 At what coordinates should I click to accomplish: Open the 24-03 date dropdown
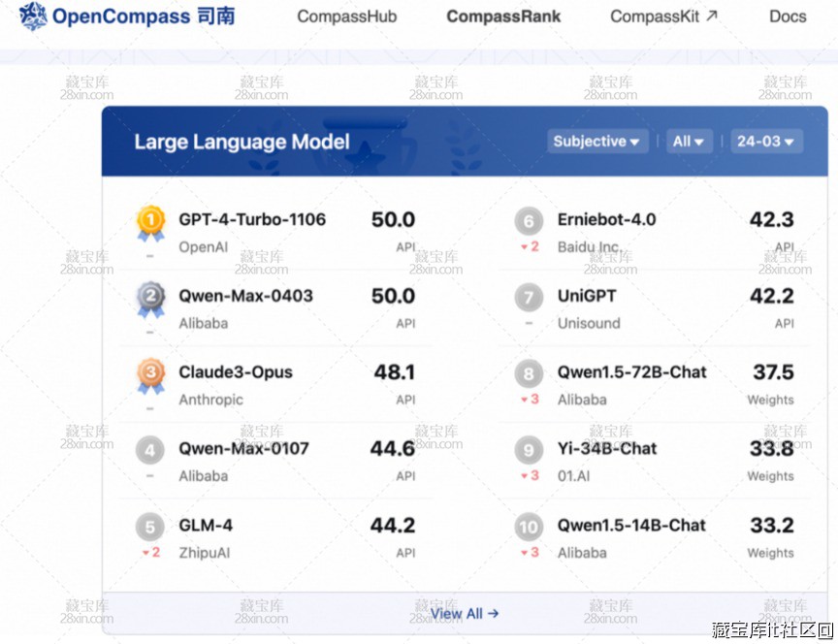point(766,142)
